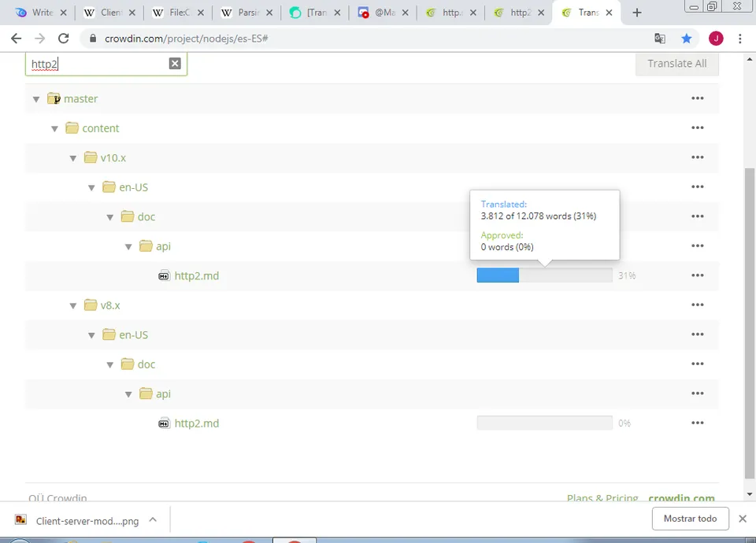Collapse doc folder under v10.x

110,217
